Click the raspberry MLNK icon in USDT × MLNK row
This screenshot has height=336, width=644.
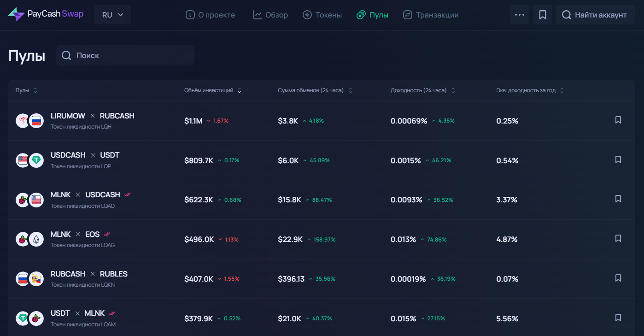click(x=36, y=318)
